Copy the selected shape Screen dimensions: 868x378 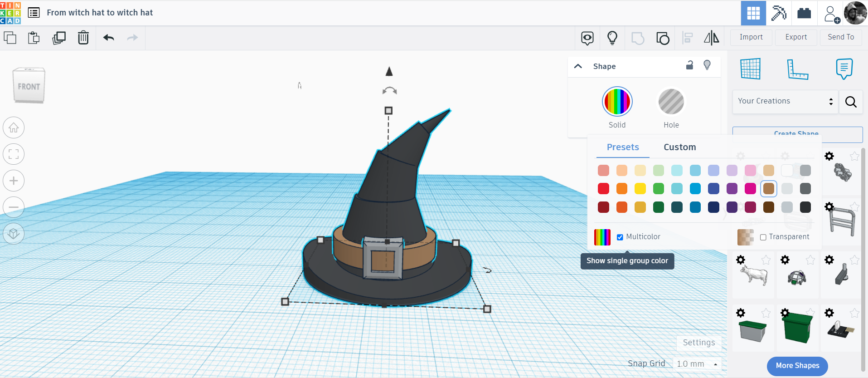10,38
